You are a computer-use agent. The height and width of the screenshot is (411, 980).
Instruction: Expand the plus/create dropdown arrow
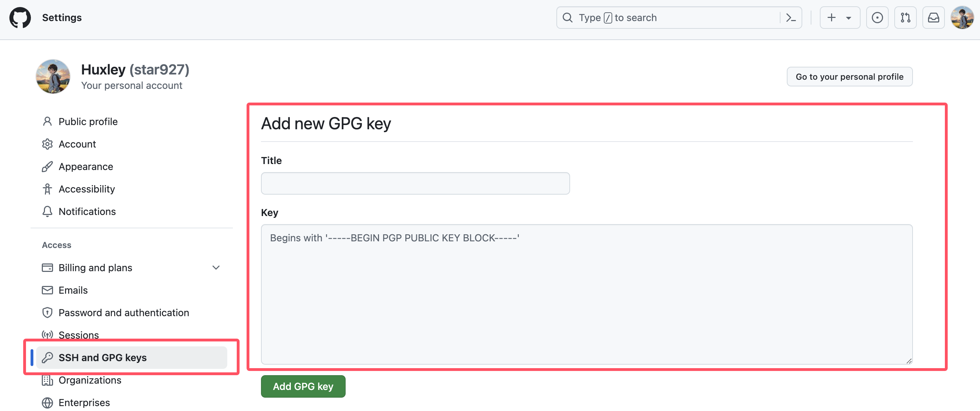[x=848, y=18]
